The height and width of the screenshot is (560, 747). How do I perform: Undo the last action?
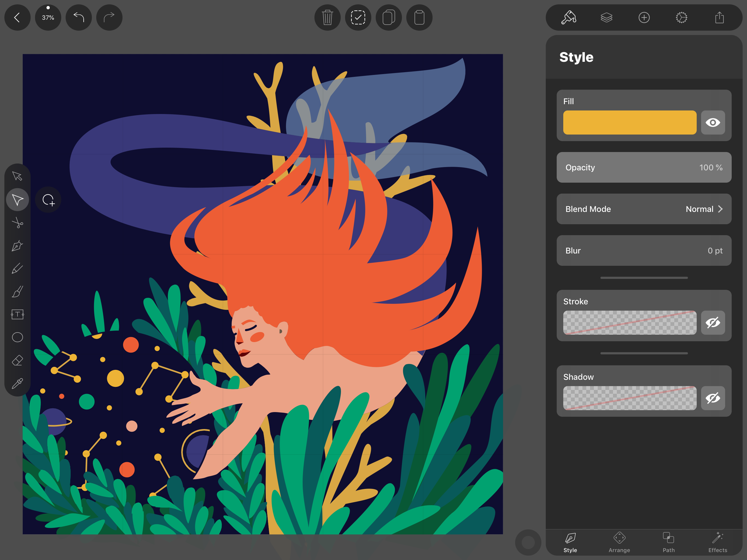[79, 17]
